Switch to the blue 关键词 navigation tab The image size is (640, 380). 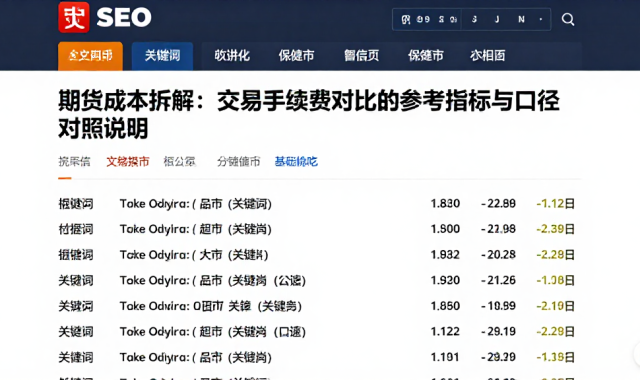pyautogui.click(x=162, y=56)
